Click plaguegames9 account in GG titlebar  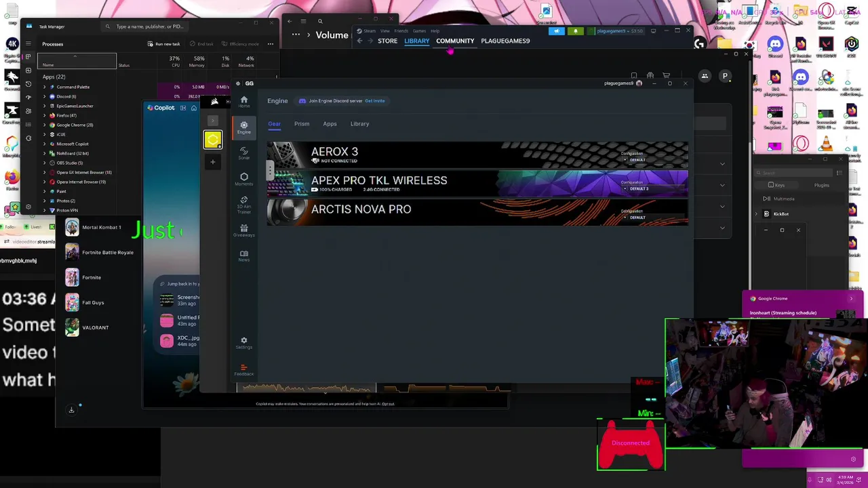click(623, 83)
